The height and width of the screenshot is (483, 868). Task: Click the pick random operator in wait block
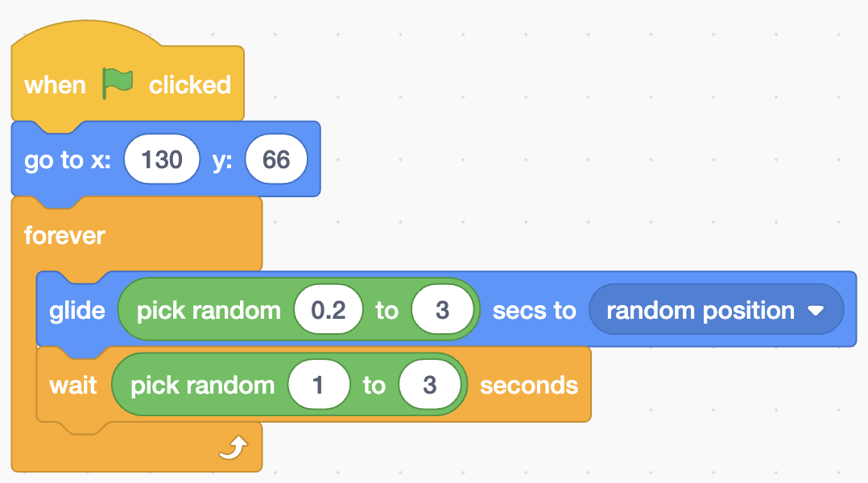202,386
